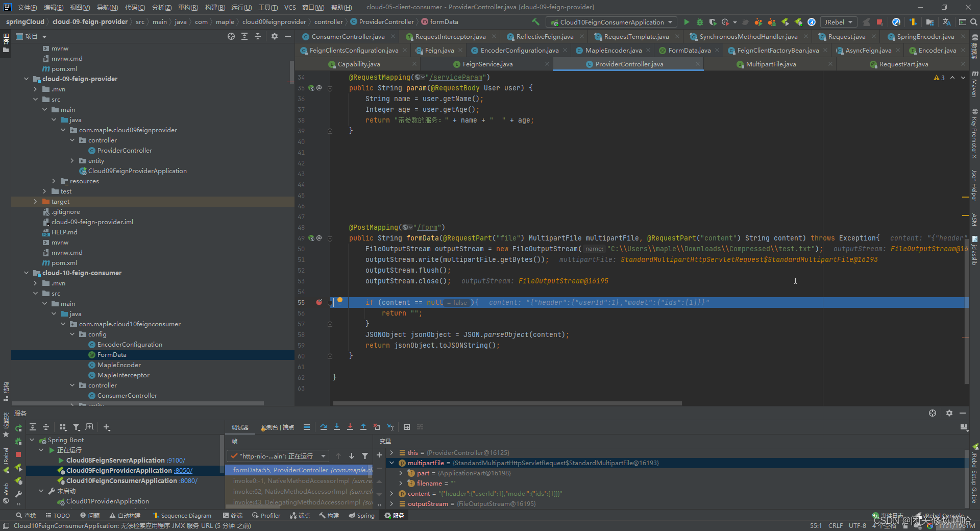Locate file with Project panel crosshair icon
Screen dimensions: 980x531
[x=231, y=36]
